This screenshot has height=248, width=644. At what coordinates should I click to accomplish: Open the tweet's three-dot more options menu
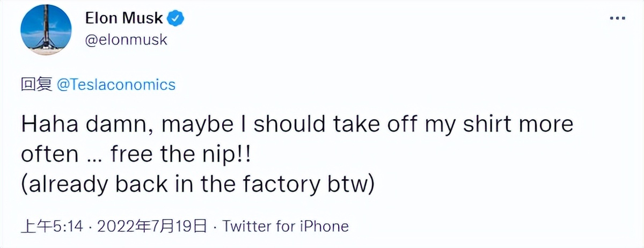(x=617, y=18)
